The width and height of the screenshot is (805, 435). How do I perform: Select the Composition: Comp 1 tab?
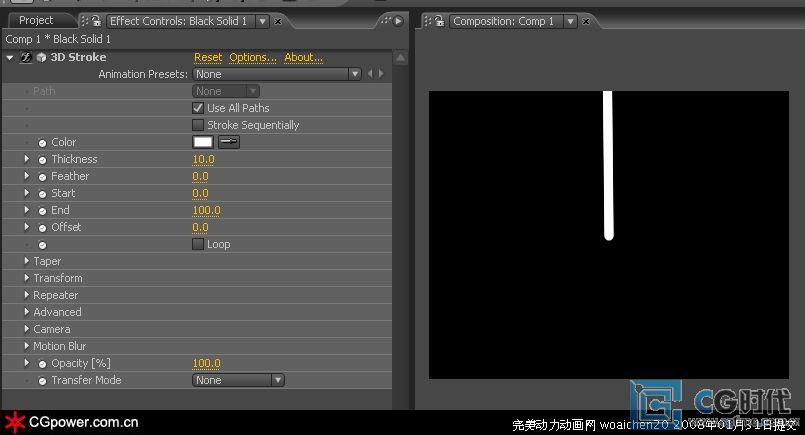(x=503, y=21)
